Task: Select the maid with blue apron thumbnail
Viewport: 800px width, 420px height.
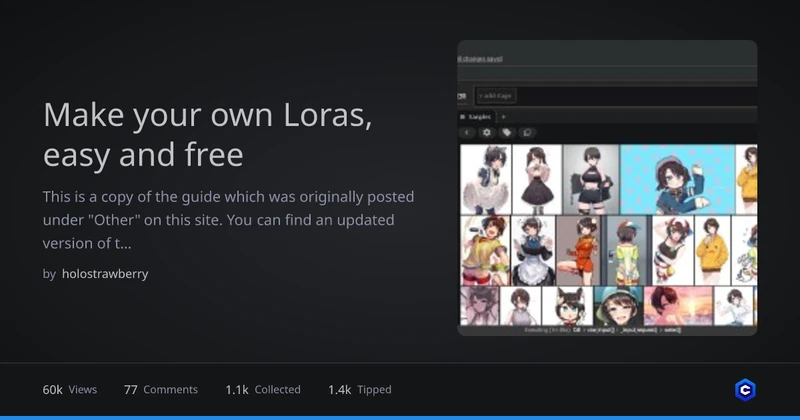Action: (533, 251)
